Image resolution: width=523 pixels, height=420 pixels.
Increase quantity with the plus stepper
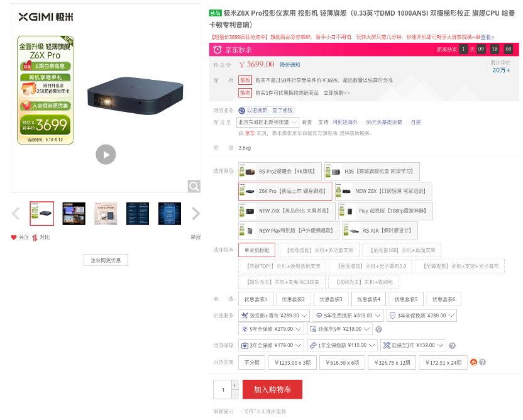tap(235, 385)
